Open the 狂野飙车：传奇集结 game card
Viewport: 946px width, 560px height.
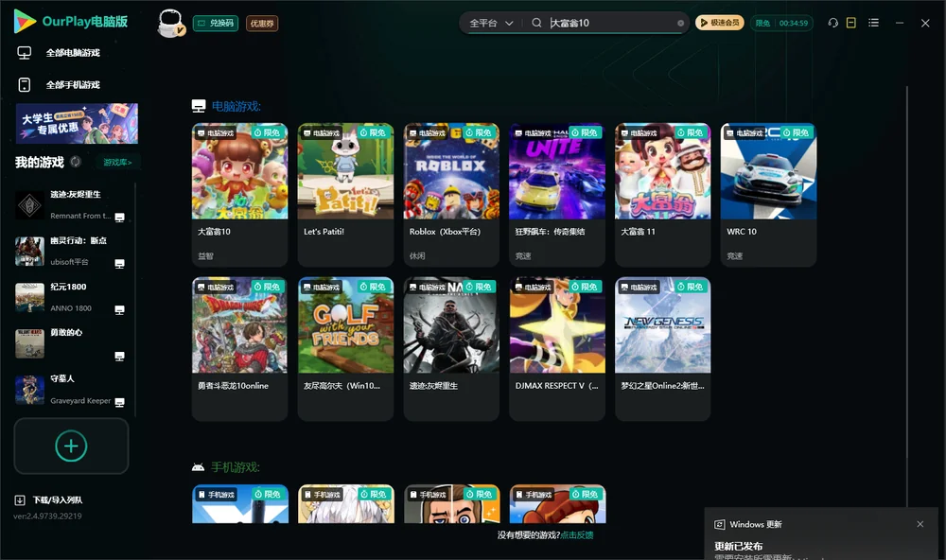tap(557, 194)
